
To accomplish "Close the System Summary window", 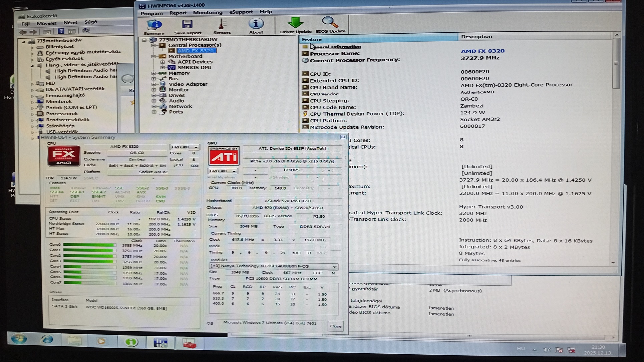I will coord(343,137).
